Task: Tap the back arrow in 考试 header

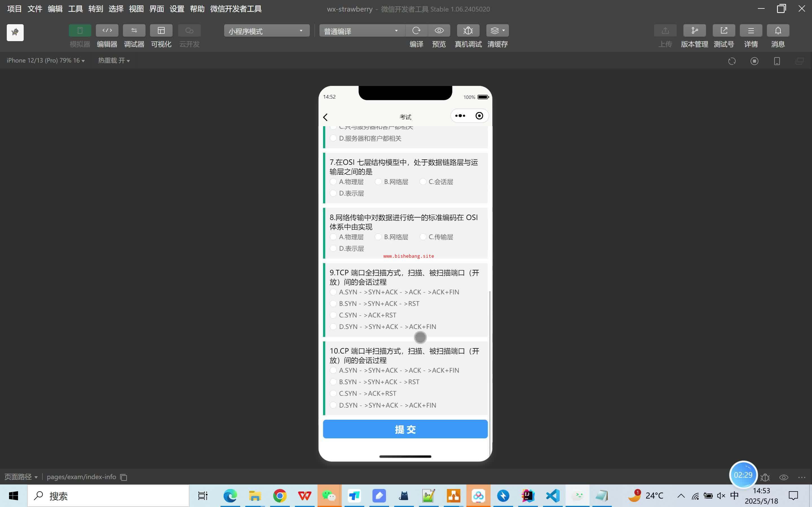Action: tap(325, 117)
